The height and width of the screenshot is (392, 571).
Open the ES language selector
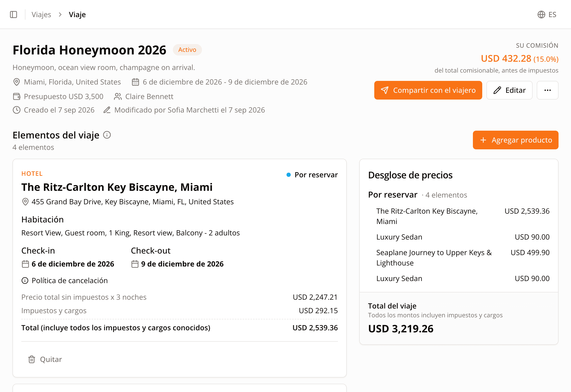click(547, 15)
